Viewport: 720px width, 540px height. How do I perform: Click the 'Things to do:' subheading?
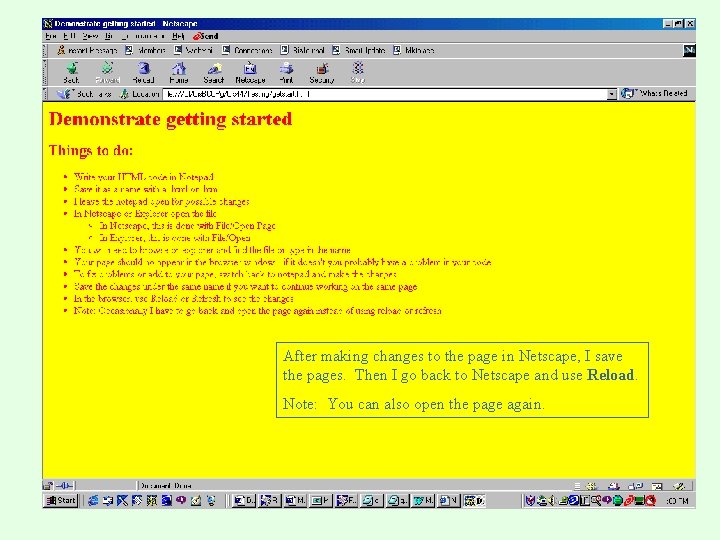click(x=91, y=151)
